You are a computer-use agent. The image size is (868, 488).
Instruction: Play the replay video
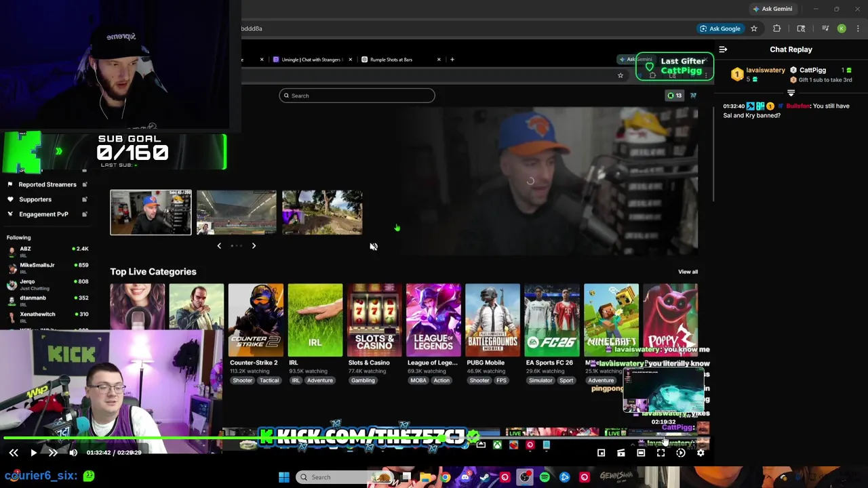click(x=33, y=453)
